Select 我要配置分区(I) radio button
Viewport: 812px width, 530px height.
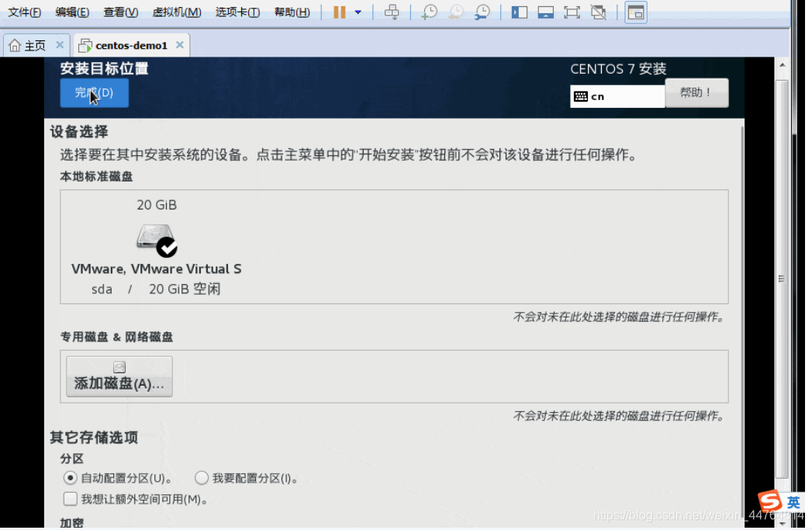click(202, 478)
